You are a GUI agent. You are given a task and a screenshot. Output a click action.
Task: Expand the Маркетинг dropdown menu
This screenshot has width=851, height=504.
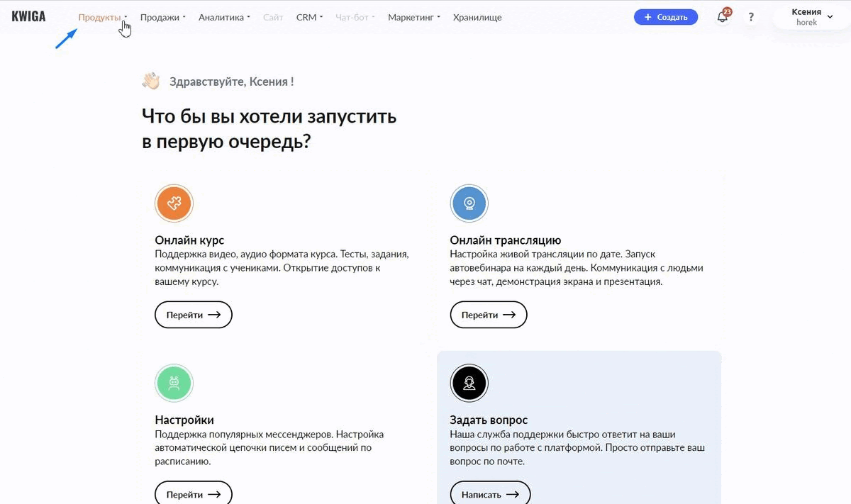tap(414, 17)
